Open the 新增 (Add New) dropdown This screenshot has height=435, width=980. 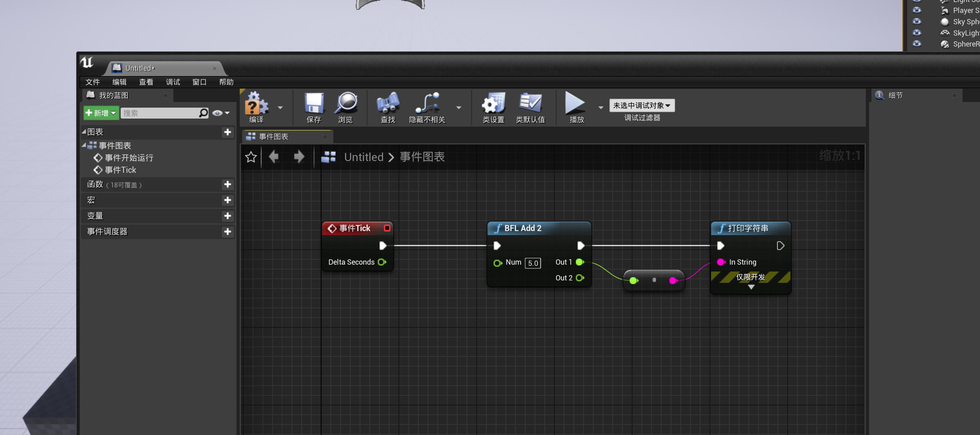101,113
